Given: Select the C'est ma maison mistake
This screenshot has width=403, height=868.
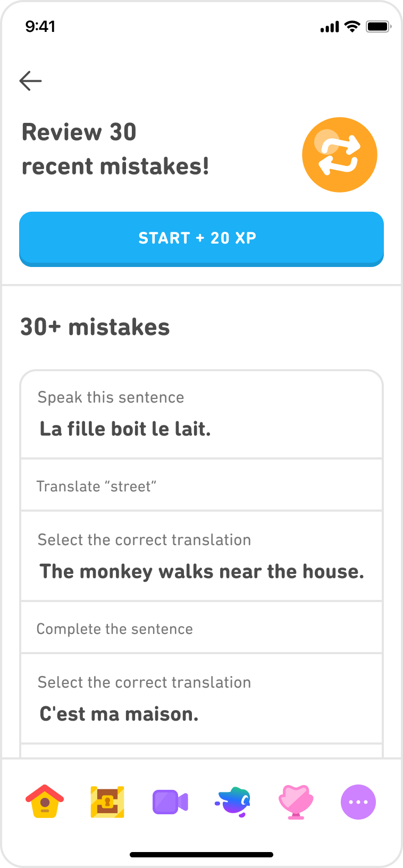Looking at the screenshot, I should click(x=201, y=698).
